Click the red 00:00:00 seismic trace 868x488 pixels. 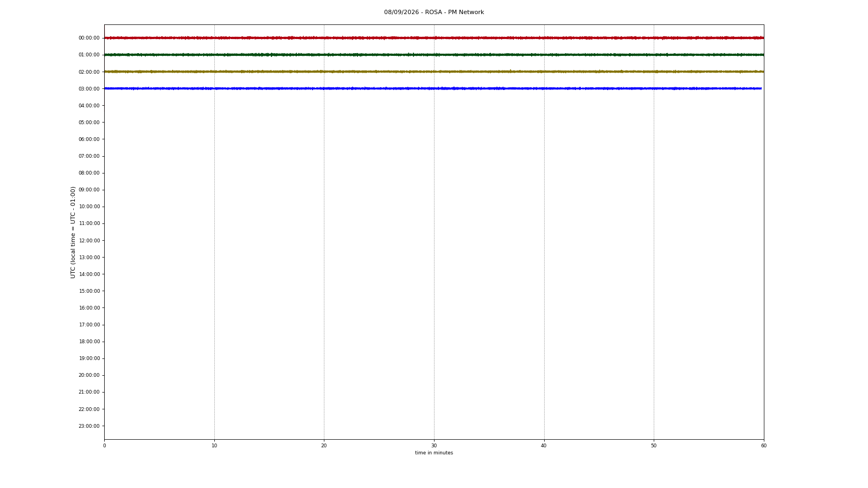pos(434,38)
